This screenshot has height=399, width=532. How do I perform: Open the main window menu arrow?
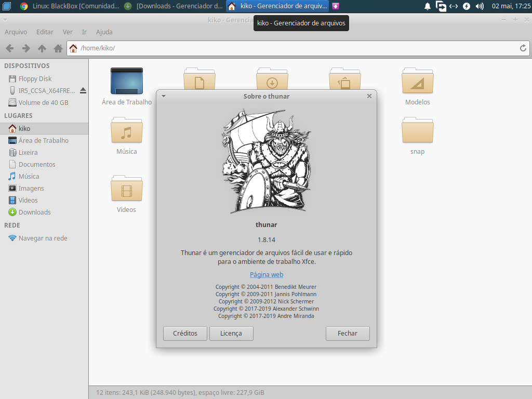point(5,20)
